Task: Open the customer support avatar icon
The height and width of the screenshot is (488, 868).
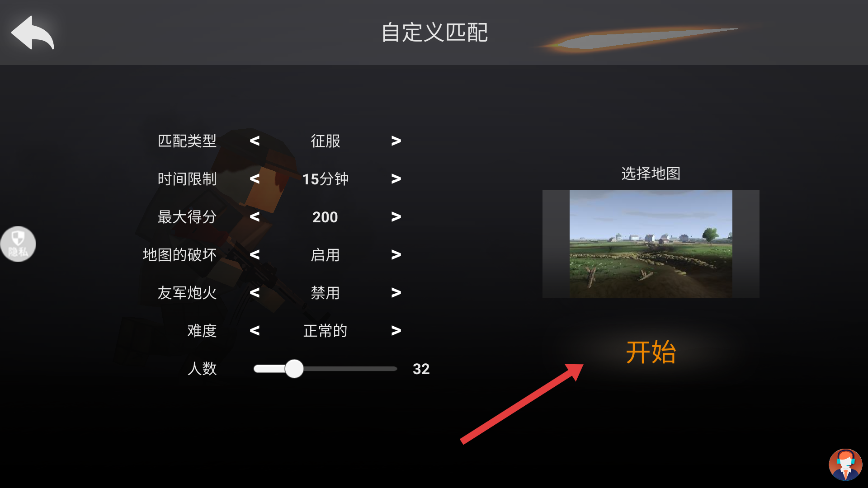Action: click(845, 465)
